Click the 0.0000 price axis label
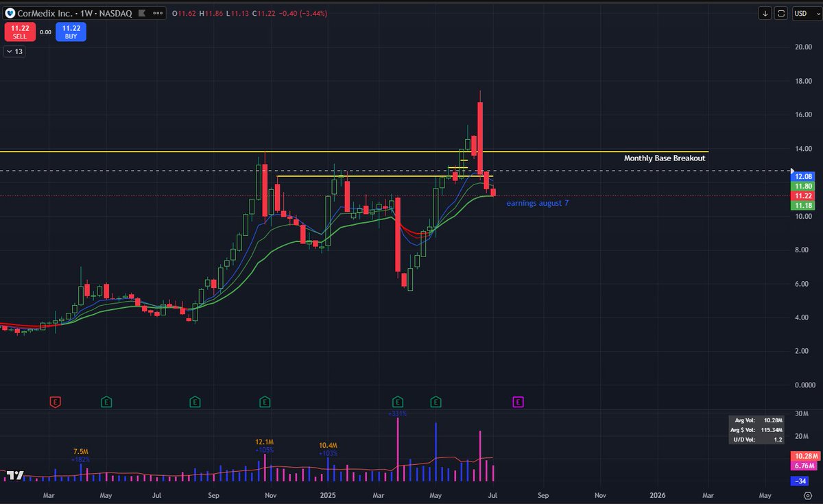823x504 pixels. coord(804,385)
